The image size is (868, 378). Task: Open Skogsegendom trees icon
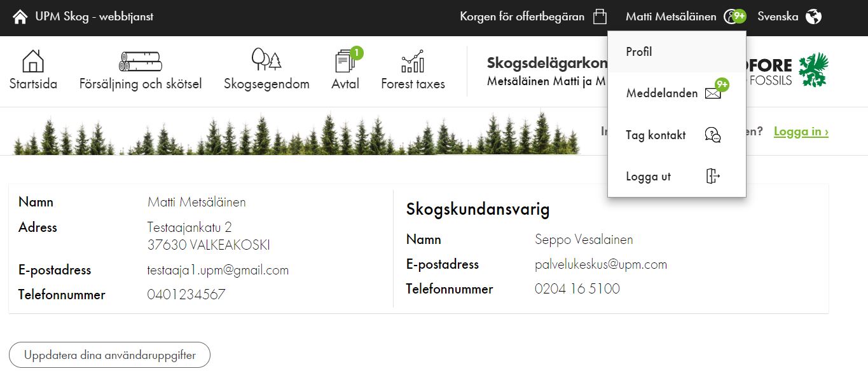tap(266, 59)
